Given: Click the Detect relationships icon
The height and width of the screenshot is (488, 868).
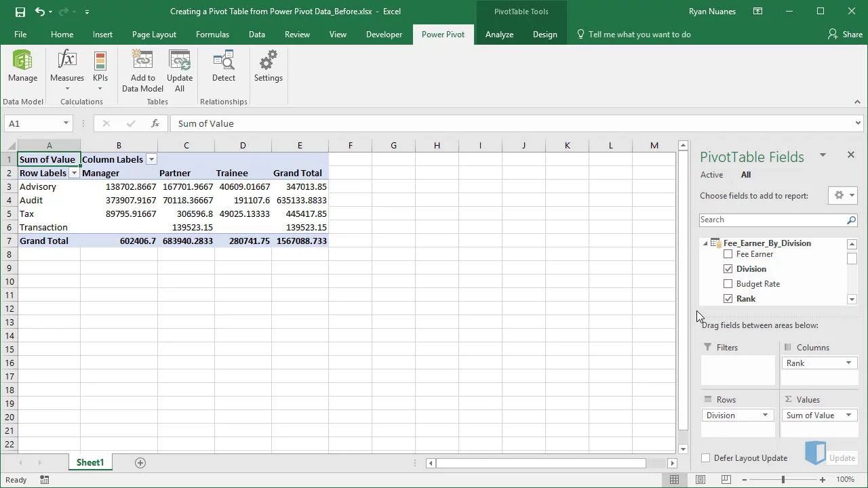Looking at the screenshot, I should click(x=224, y=66).
